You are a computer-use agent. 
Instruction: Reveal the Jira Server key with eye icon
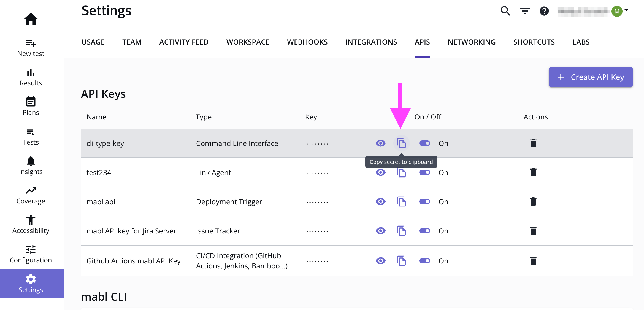[x=381, y=231]
